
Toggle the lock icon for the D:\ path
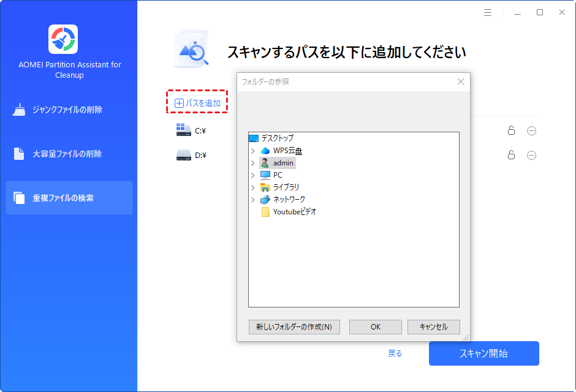pyautogui.click(x=511, y=155)
